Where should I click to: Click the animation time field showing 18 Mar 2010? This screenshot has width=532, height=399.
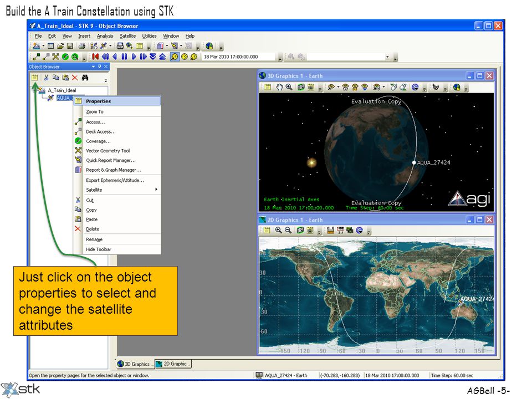coord(239,57)
